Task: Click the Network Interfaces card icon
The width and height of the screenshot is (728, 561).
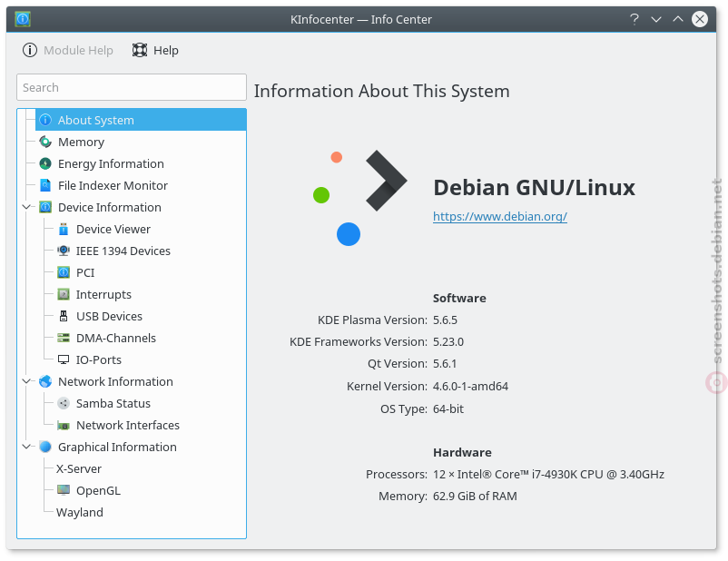Action: pyautogui.click(x=64, y=426)
